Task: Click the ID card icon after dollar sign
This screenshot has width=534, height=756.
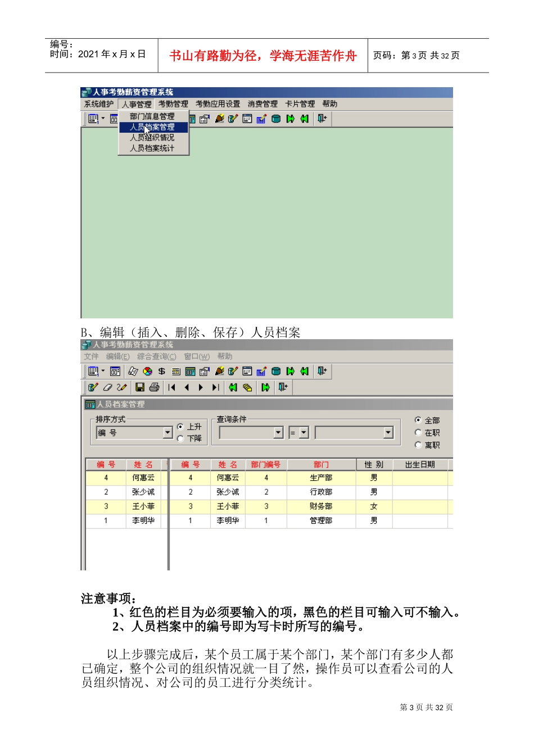Action: (175, 371)
